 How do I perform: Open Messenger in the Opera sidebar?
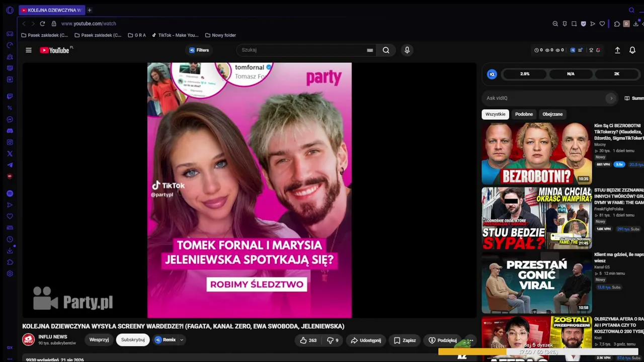[x=10, y=119]
